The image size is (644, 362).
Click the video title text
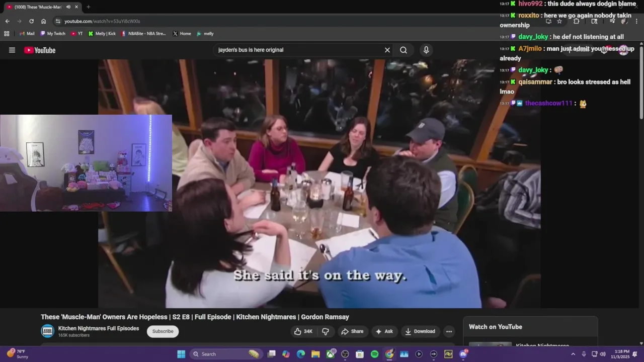[x=195, y=317]
